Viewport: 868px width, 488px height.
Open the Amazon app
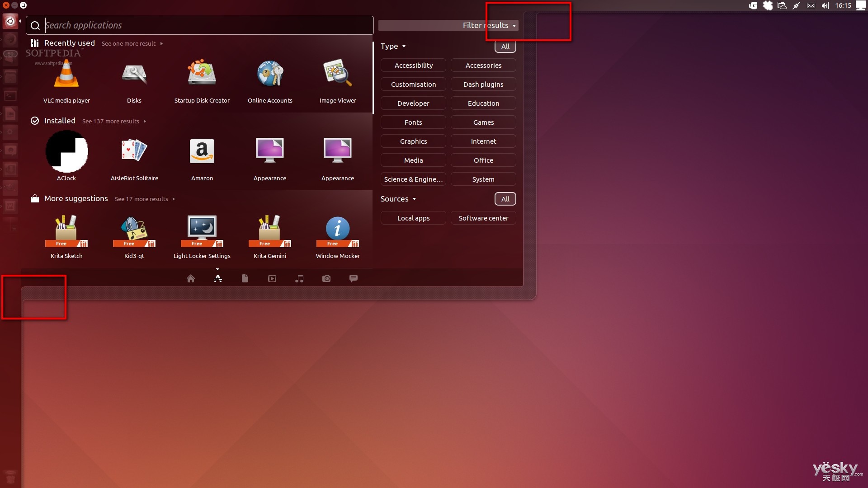(202, 159)
